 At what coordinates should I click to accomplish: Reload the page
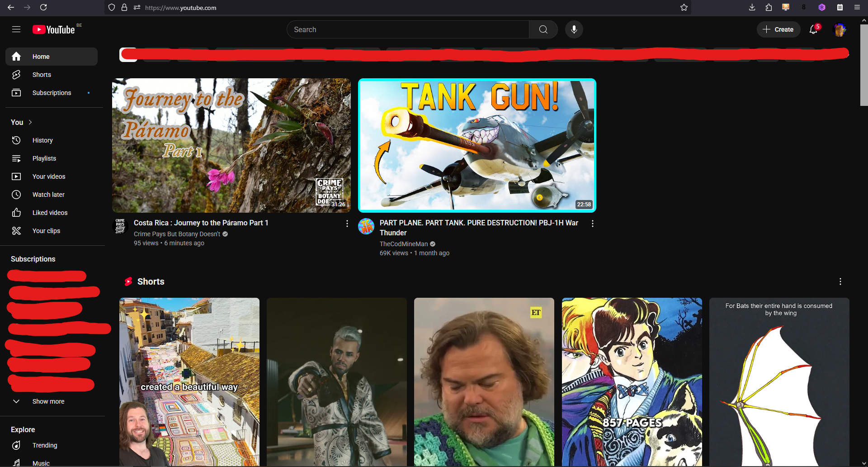coord(43,7)
